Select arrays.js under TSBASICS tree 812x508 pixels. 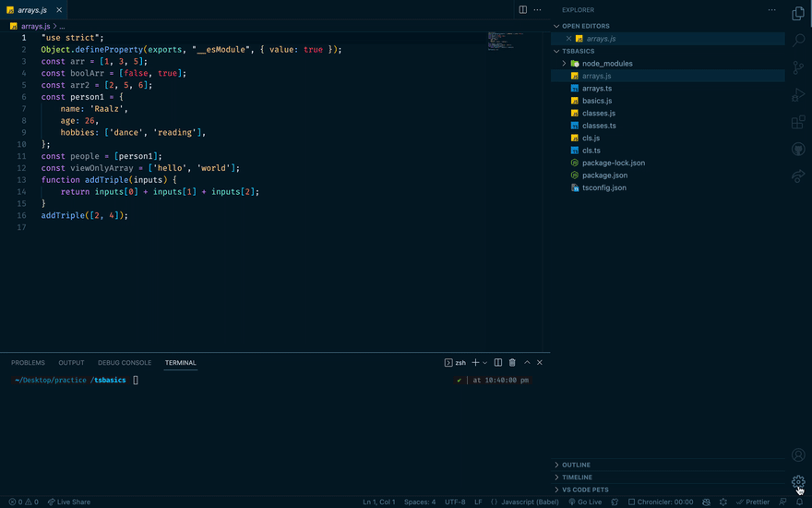tap(668, 76)
